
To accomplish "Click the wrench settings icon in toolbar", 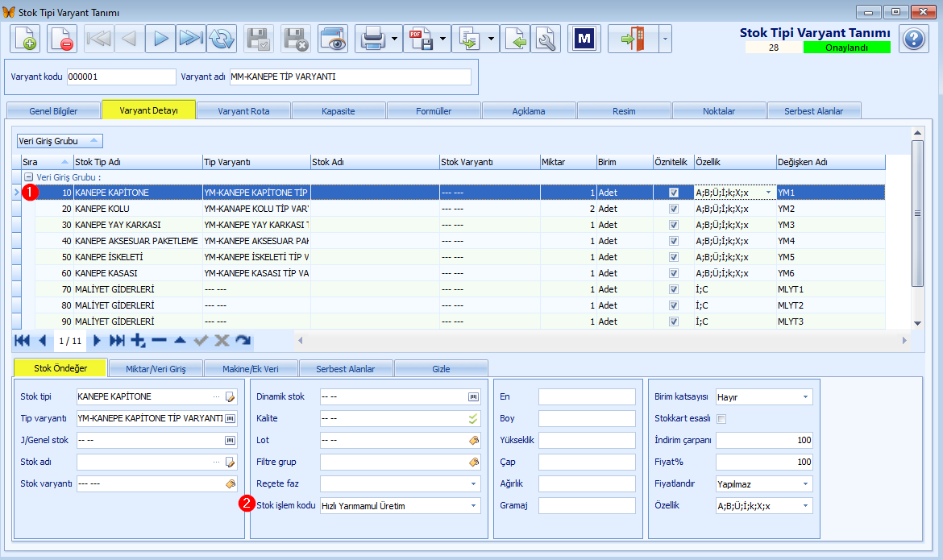I will [x=546, y=39].
